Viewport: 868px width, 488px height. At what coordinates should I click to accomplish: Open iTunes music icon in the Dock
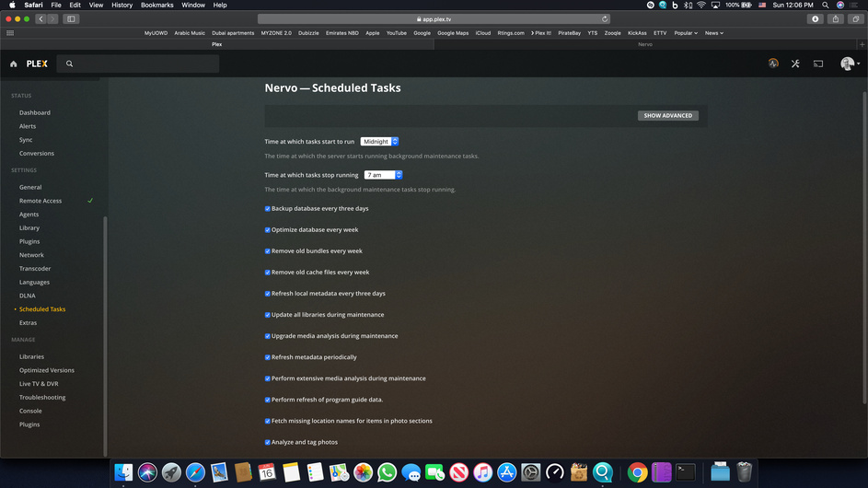coord(482,472)
